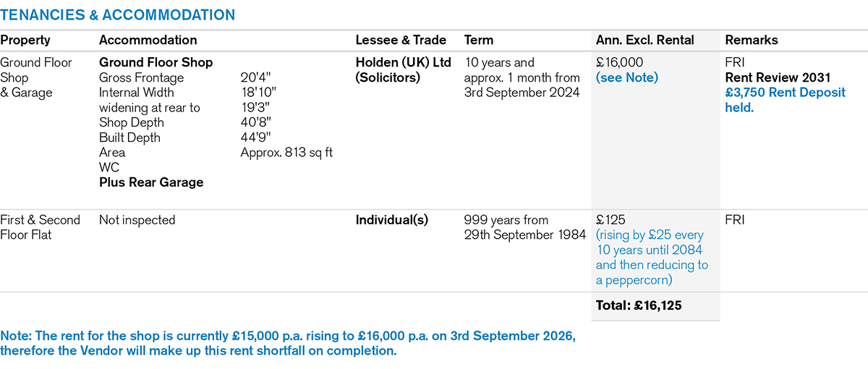
Task: Select the 999 years lease term text
Action: click(x=506, y=220)
